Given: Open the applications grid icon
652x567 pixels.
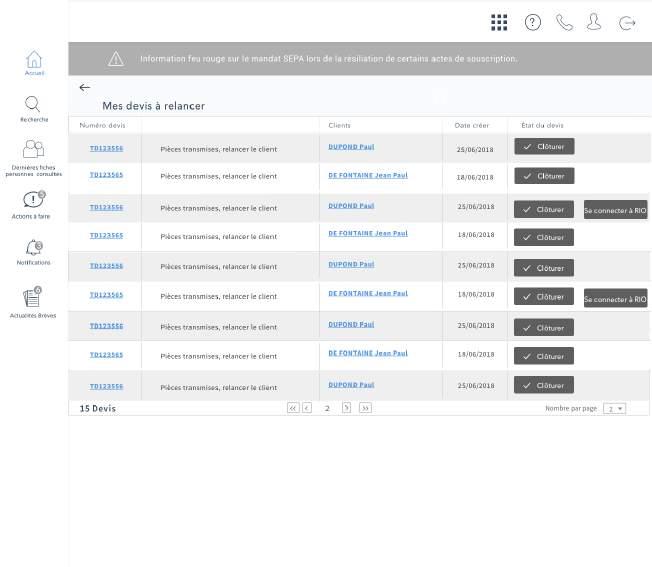Looking at the screenshot, I should tap(499, 22).
